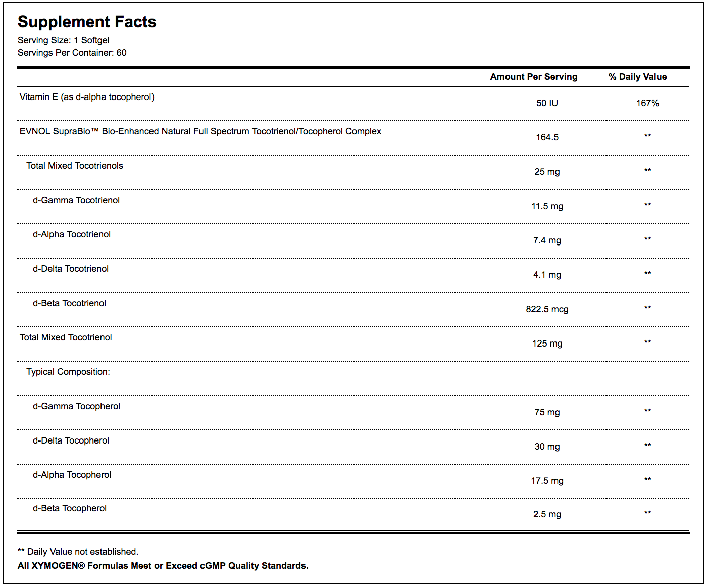Click the Daily Value not established footnote
Screen dimensions: 708x588
pyautogui.click(x=78, y=552)
